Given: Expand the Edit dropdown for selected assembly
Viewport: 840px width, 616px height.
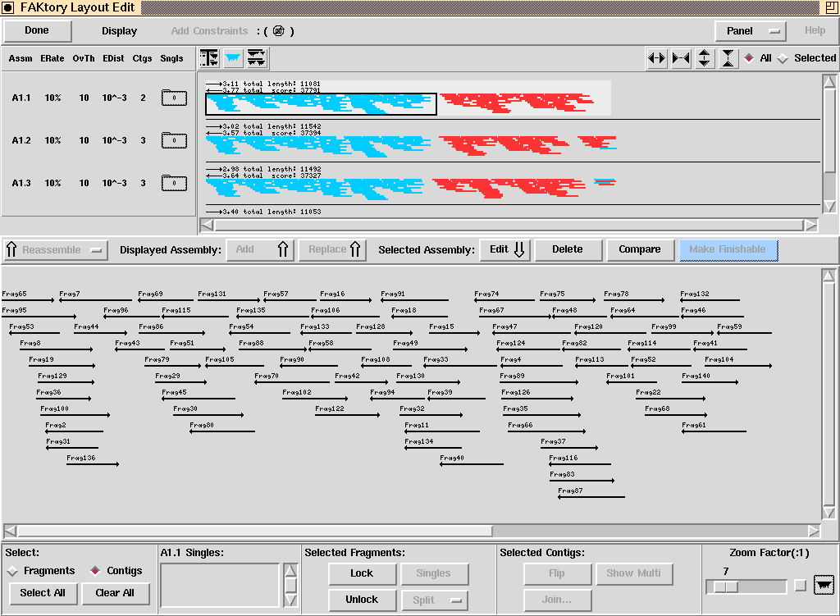Looking at the screenshot, I should pos(505,249).
